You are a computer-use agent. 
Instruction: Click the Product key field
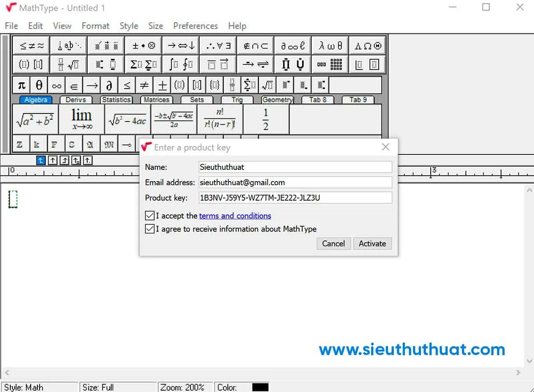click(x=295, y=198)
